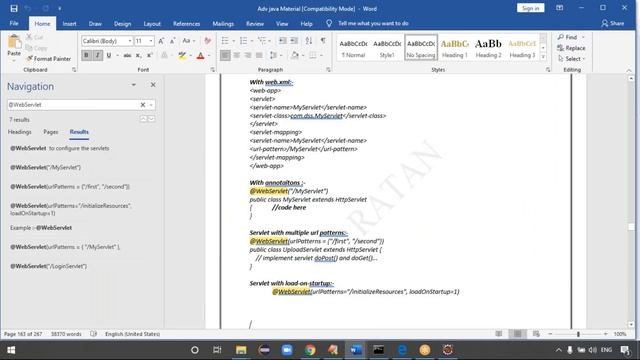Toggle Italic formatting
Screen dimensions: 640x360
[97, 55]
